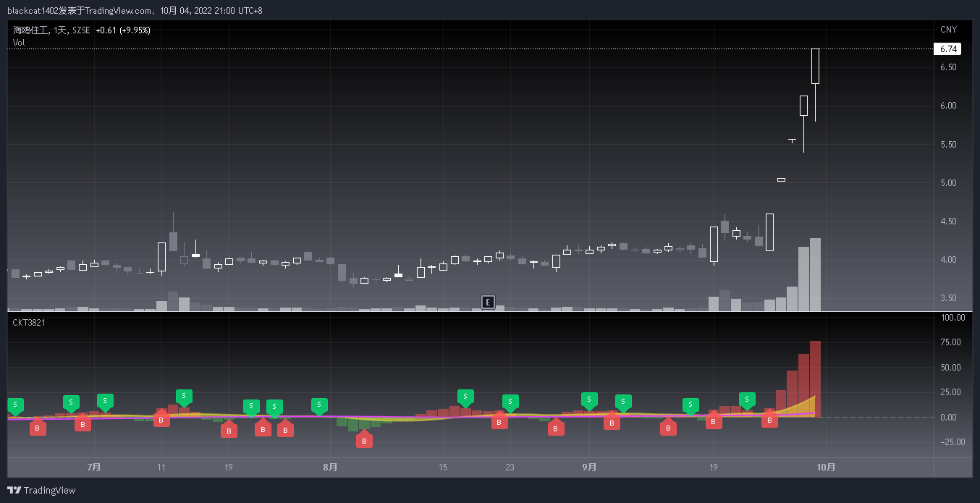Click the Vol indicator label

19,43
